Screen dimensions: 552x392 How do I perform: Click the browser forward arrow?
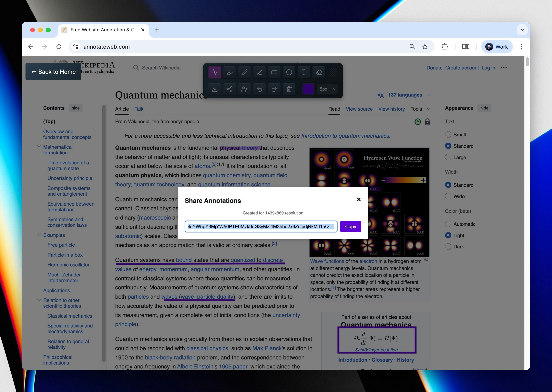[x=45, y=47]
